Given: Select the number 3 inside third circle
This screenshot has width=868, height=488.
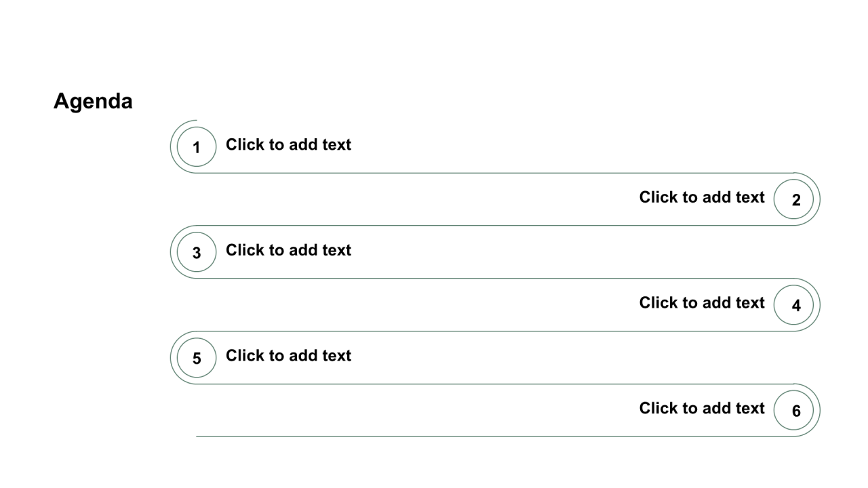Looking at the screenshot, I should [197, 253].
